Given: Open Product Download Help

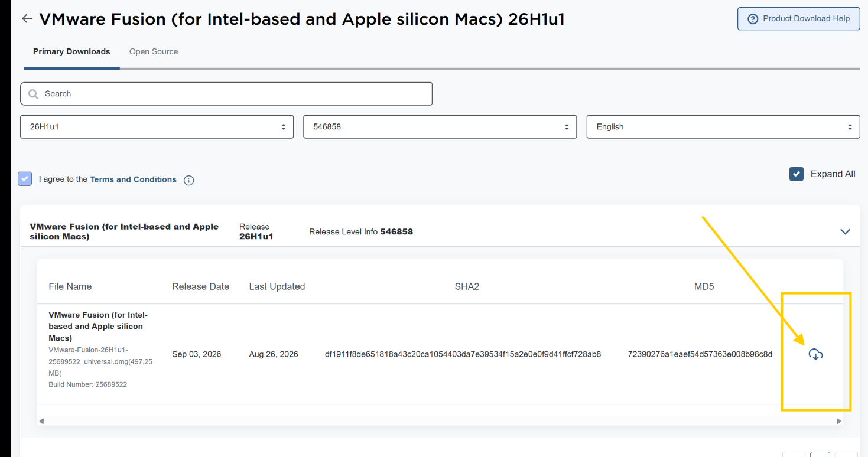Looking at the screenshot, I should tap(798, 19).
